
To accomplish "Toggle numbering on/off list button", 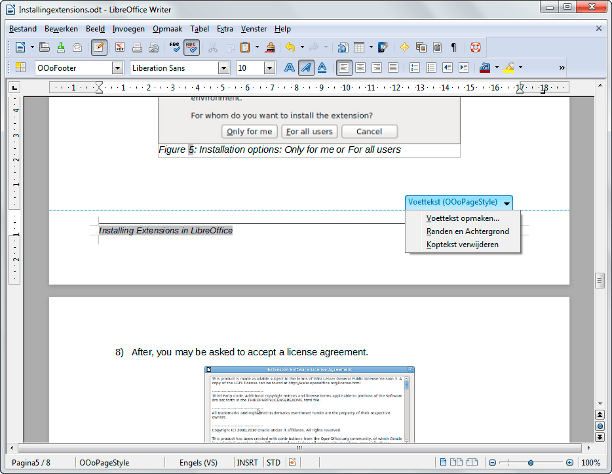I will (414, 68).
